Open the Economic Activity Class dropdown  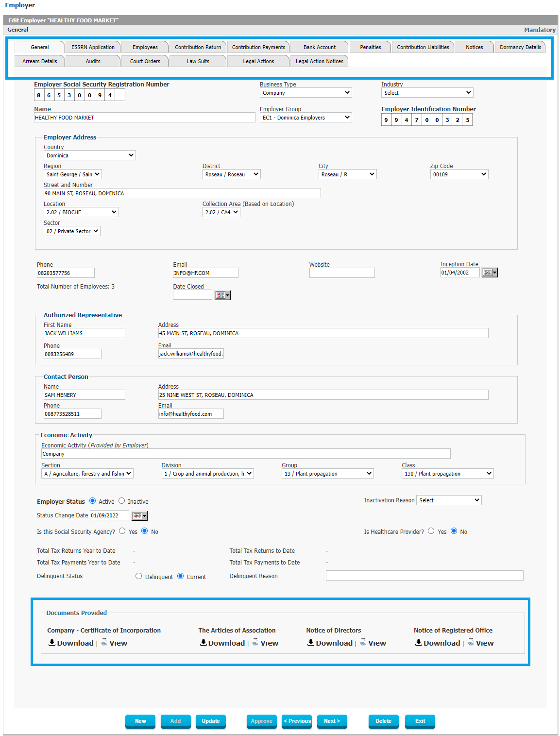[x=448, y=474]
